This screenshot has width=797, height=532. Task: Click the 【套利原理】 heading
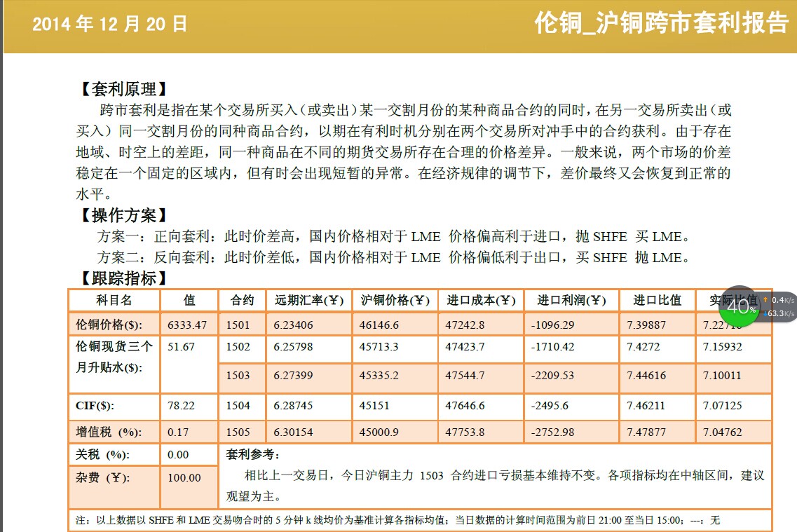pos(124,89)
